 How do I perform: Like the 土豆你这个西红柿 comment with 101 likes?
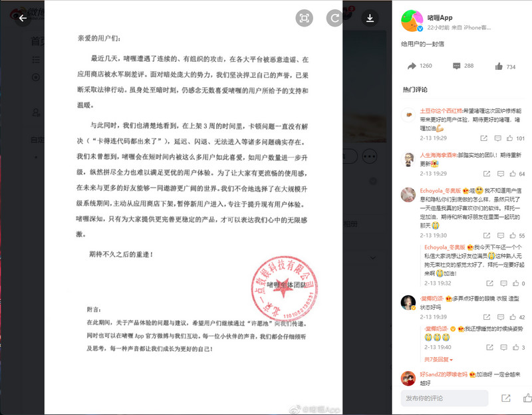pos(509,138)
